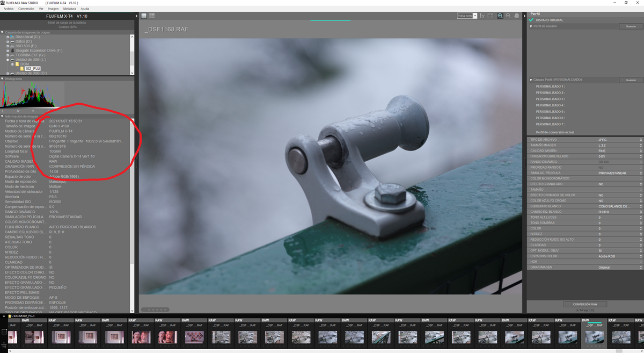Collapse the Histograma panel

click(x=2, y=79)
